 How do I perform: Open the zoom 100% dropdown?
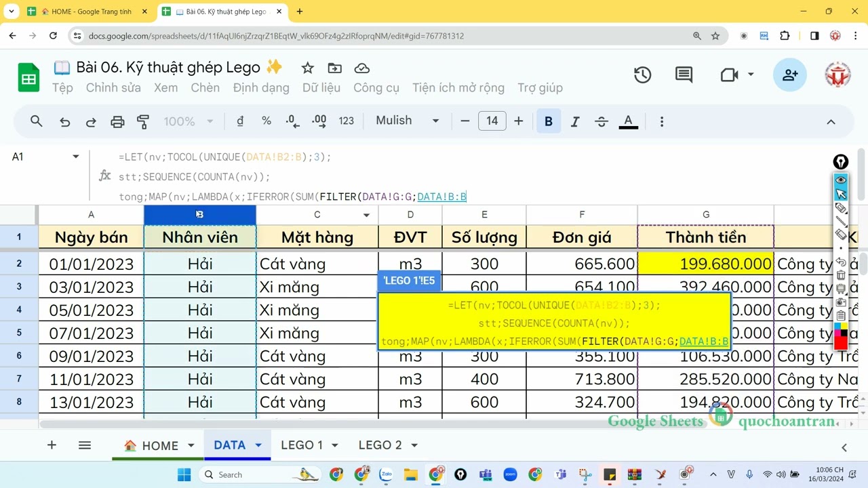[x=189, y=121]
